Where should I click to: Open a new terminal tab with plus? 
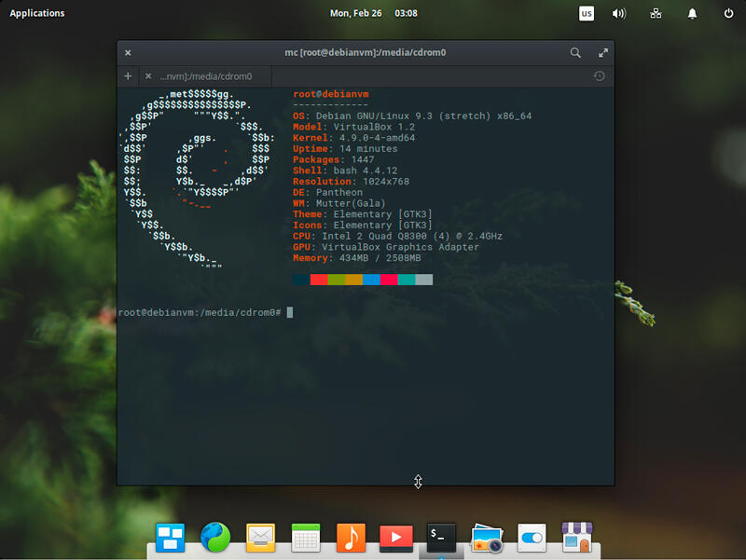[x=128, y=76]
